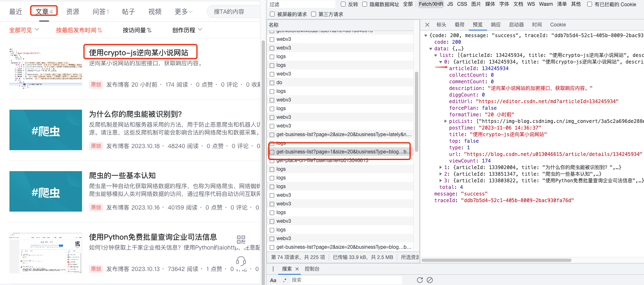Screen dimensions: 644x285
Task: Expand the picList array in preview
Action: (x=446, y=121)
